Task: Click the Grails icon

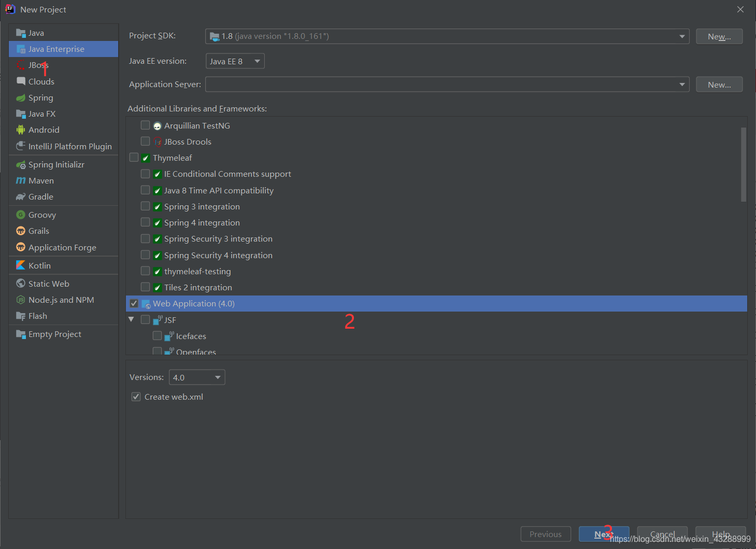Action: coord(21,231)
